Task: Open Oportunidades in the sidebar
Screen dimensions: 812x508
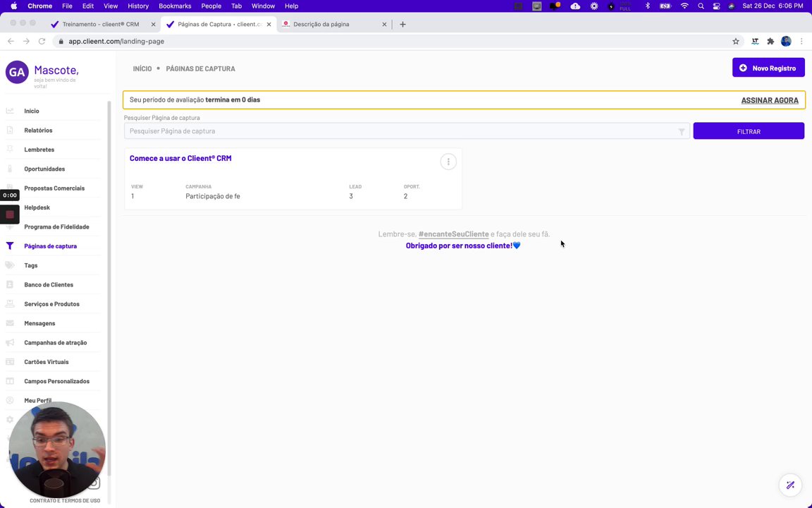Action: (44, 169)
